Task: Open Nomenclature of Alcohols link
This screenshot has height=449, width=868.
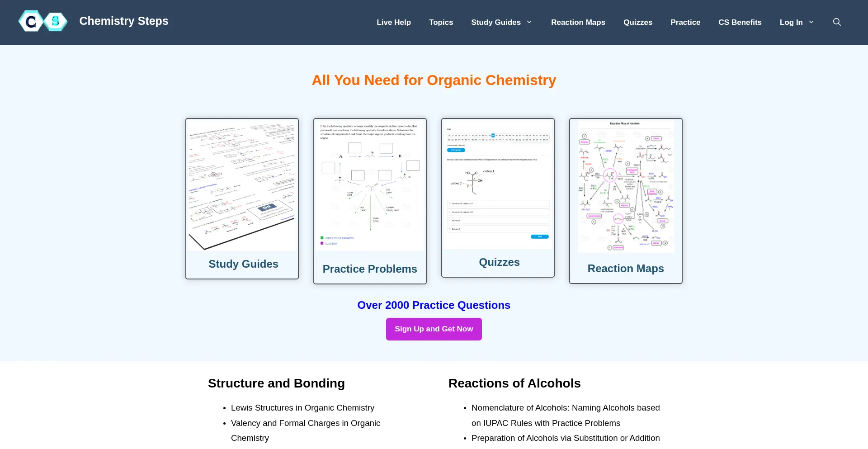Action: [x=565, y=408]
